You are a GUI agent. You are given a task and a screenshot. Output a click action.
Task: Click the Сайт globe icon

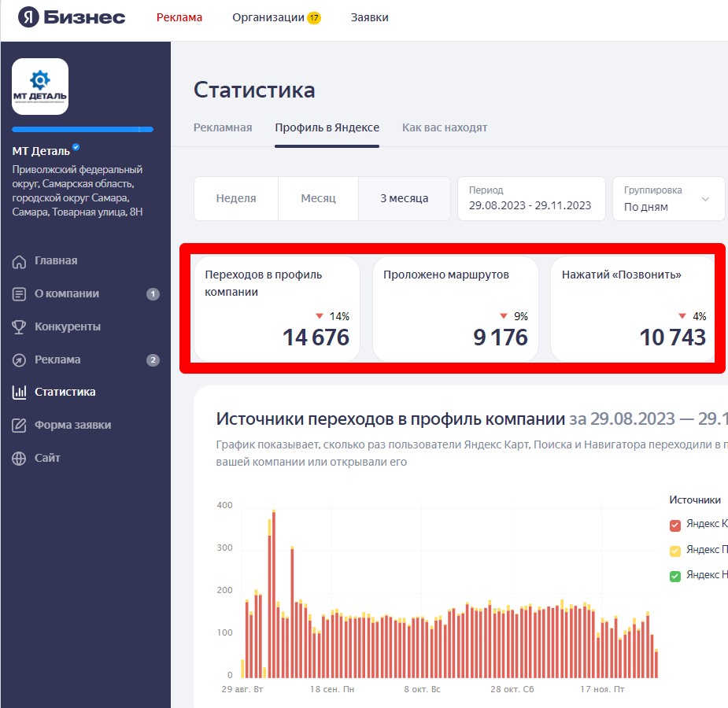[x=20, y=459]
